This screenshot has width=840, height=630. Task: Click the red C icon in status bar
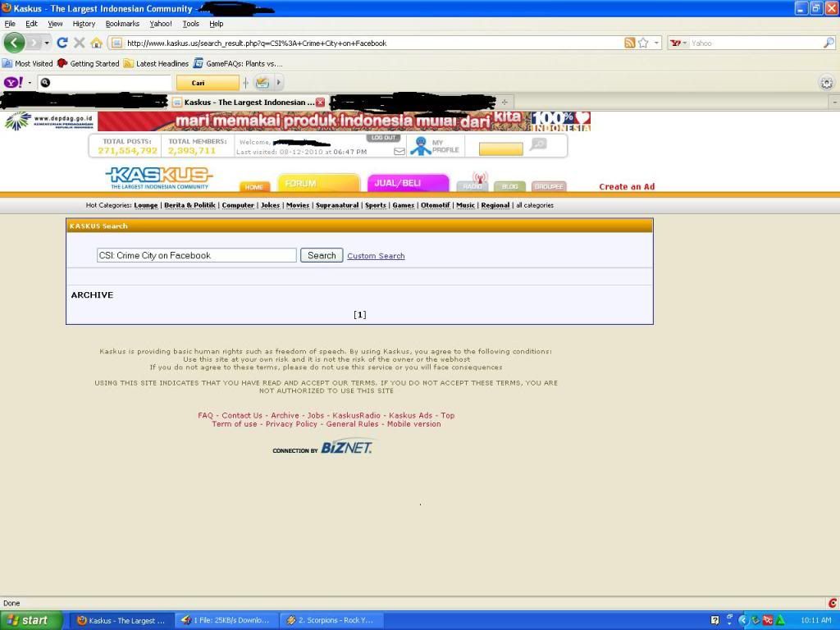(x=832, y=603)
